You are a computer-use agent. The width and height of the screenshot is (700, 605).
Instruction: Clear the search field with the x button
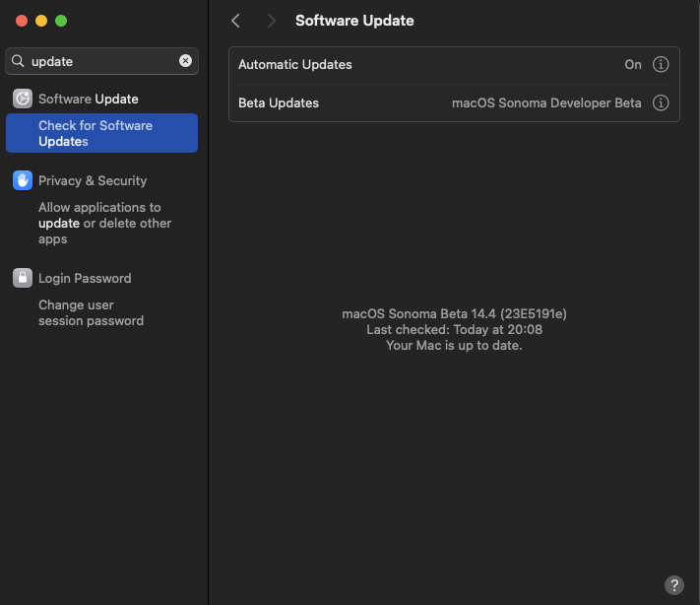(185, 61)
